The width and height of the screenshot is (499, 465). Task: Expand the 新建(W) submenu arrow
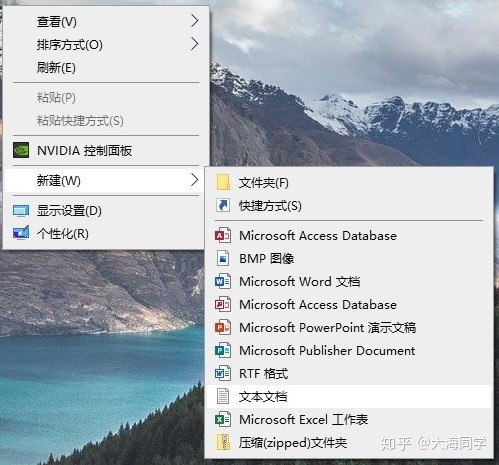(x=195, y=180)
